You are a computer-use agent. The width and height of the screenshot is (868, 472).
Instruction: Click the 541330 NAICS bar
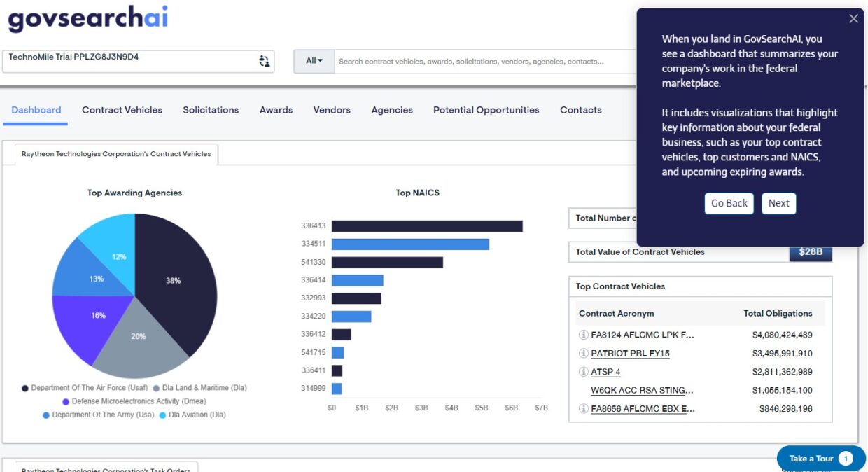(387, 262)
